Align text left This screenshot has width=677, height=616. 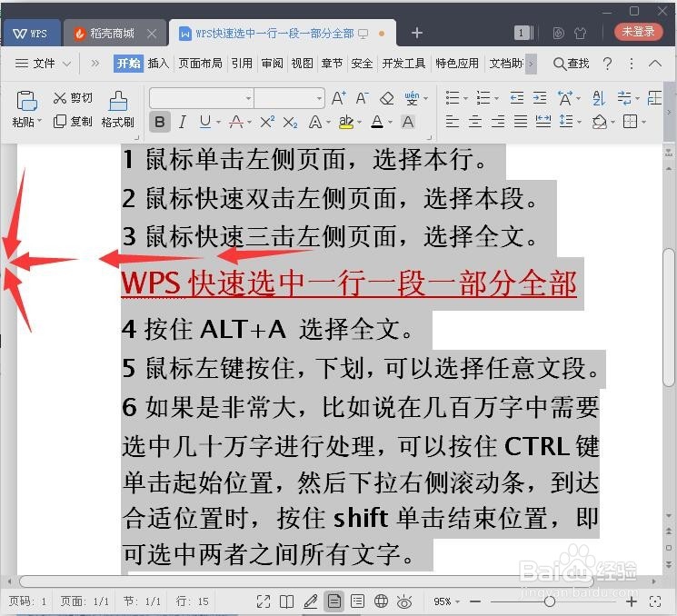pos(452,122)
